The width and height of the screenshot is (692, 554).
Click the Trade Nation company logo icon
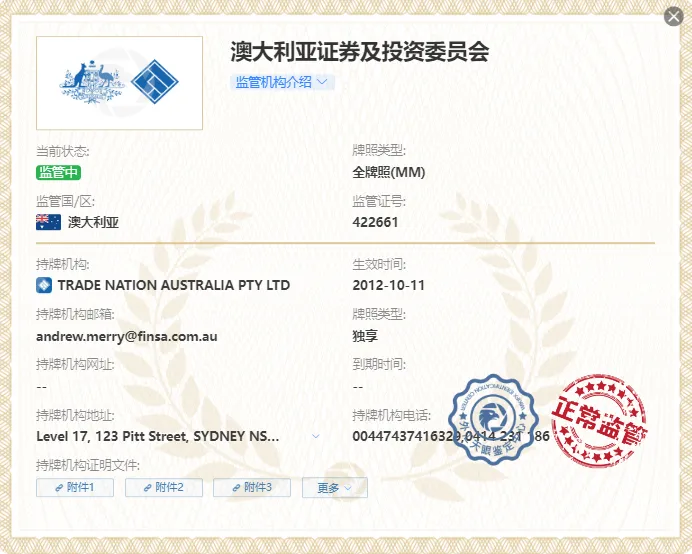(x=44, y=285)
